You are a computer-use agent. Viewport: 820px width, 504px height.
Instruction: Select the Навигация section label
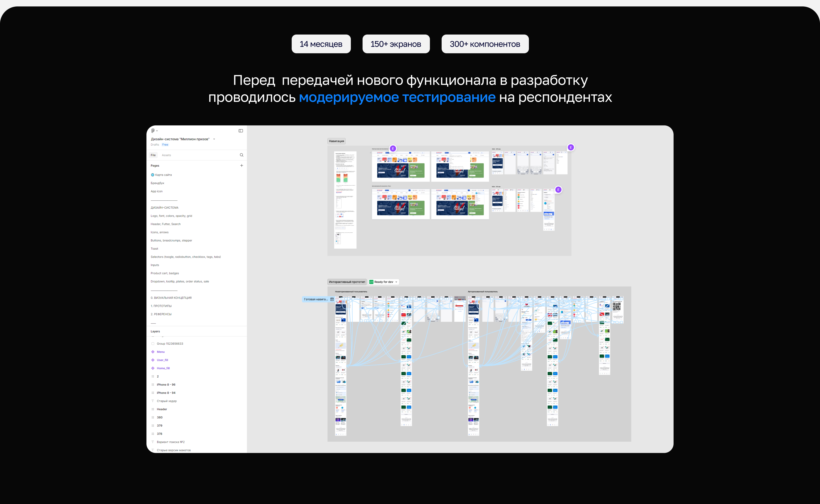click(336, 141)
